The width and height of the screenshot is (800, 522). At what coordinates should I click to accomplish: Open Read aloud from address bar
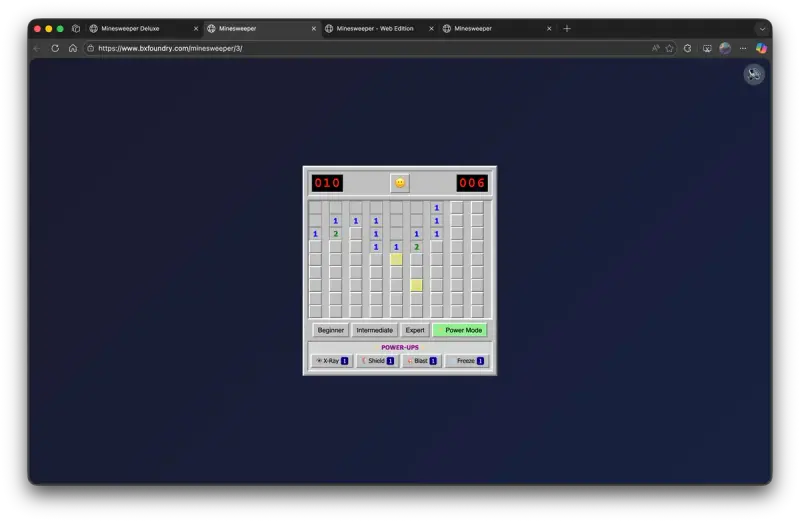[x=656, y=48]
